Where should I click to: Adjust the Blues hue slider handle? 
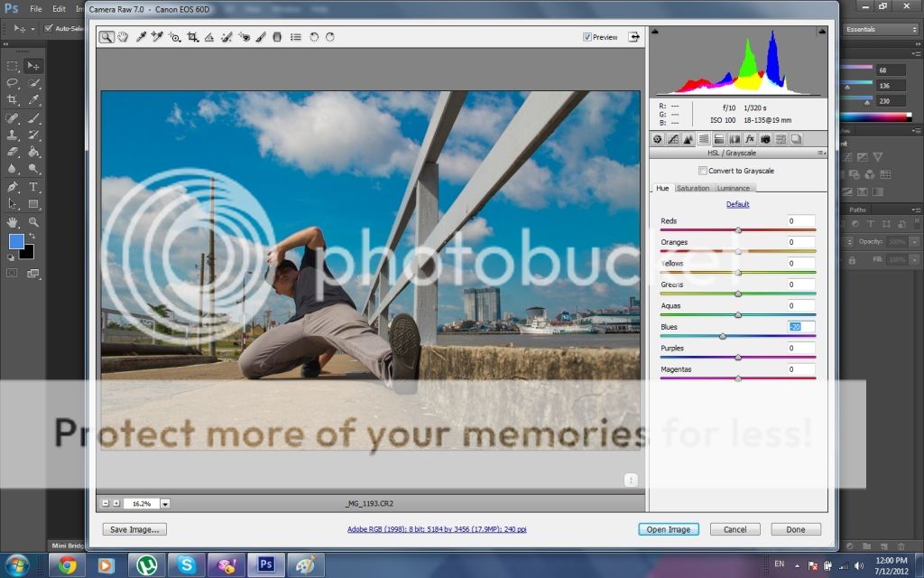click(723, 336)
